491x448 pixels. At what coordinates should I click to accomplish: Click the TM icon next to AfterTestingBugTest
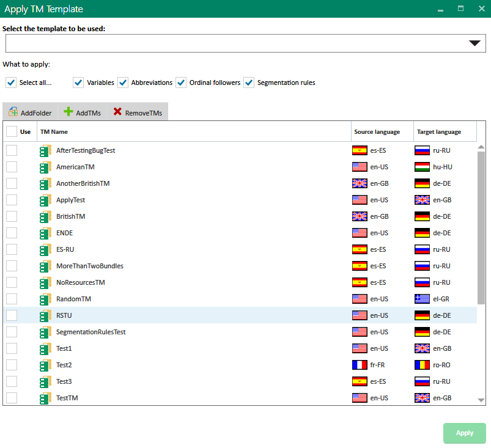45,150
